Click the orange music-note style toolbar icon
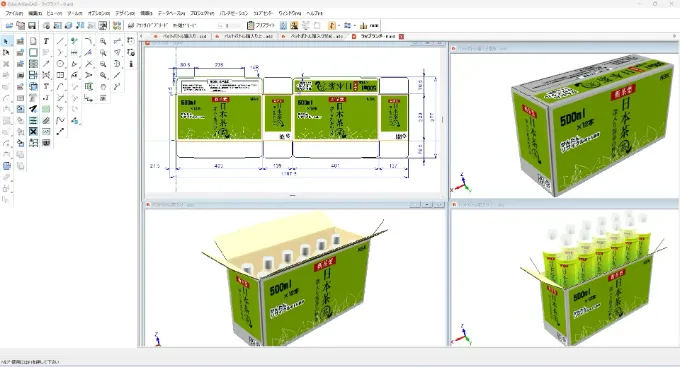Image resolution: width=680 pixels, height=367 pixels. (x=331, y=26)
